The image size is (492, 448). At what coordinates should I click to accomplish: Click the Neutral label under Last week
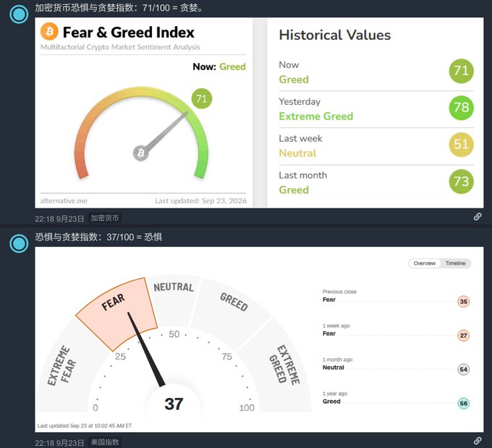pos(297,153)
